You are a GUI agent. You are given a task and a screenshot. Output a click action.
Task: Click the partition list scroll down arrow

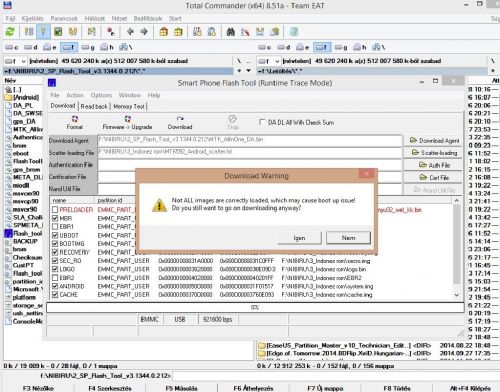pyautogui.click(x=457, y=295)
